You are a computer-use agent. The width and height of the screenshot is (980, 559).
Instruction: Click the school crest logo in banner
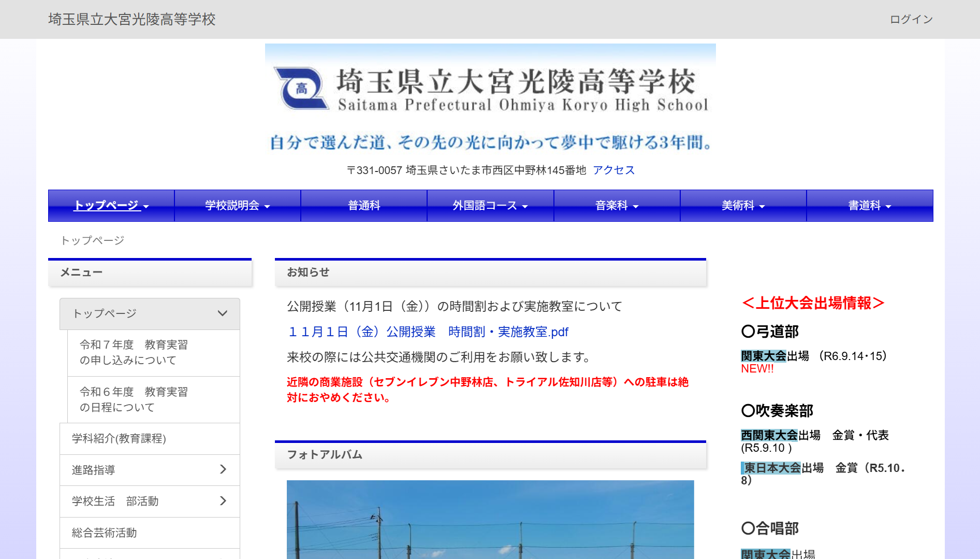pos(301,88)
